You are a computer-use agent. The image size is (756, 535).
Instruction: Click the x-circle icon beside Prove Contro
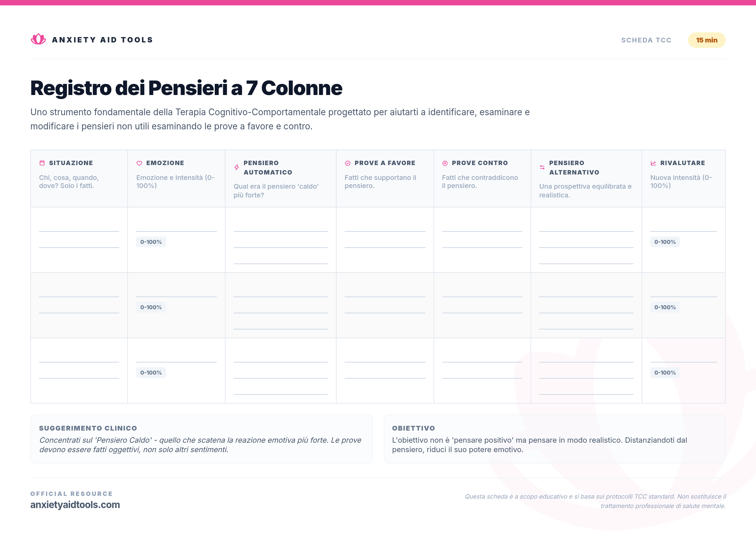[x=445, y=163]
